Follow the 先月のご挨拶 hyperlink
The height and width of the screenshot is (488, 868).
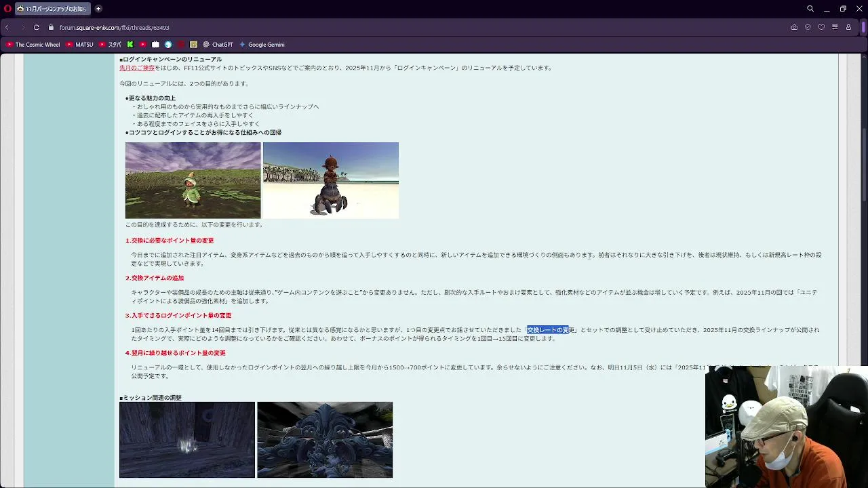click(137, 68)
